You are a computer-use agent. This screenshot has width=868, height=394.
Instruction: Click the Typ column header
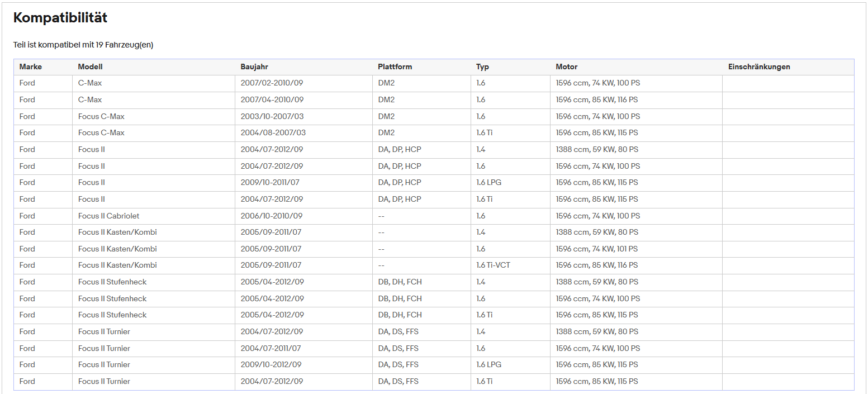pyautogui.click(x=483, y=67)
